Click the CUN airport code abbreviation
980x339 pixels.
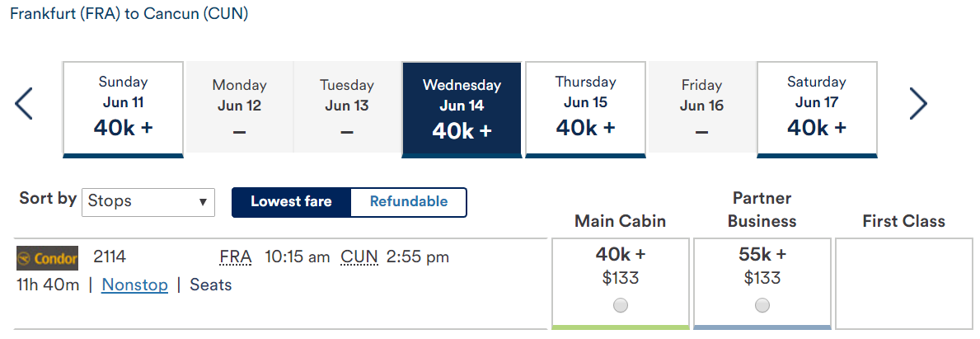pyautogui.click(x=359, y=257)
